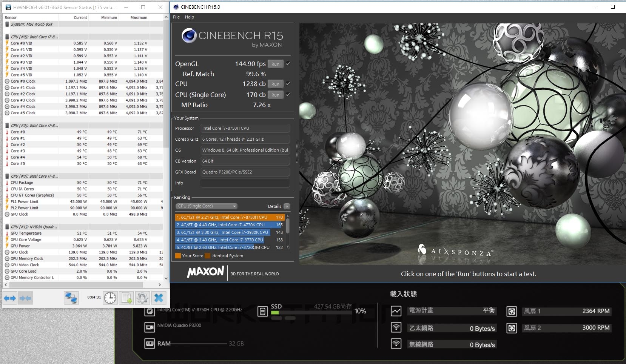The image size is (626, 364).
Task: Click the Info input field
Action: click(x=245, y=183)
